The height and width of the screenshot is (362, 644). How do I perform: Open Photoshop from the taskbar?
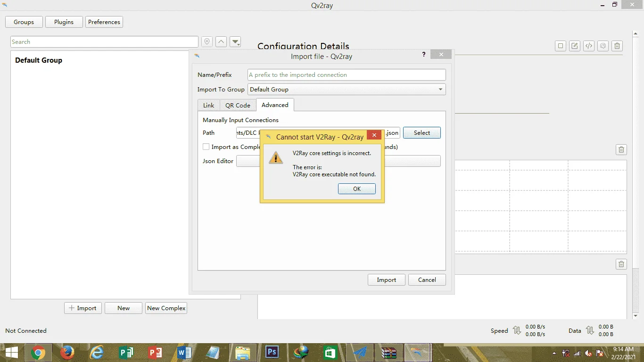click(x=272, y=353)
